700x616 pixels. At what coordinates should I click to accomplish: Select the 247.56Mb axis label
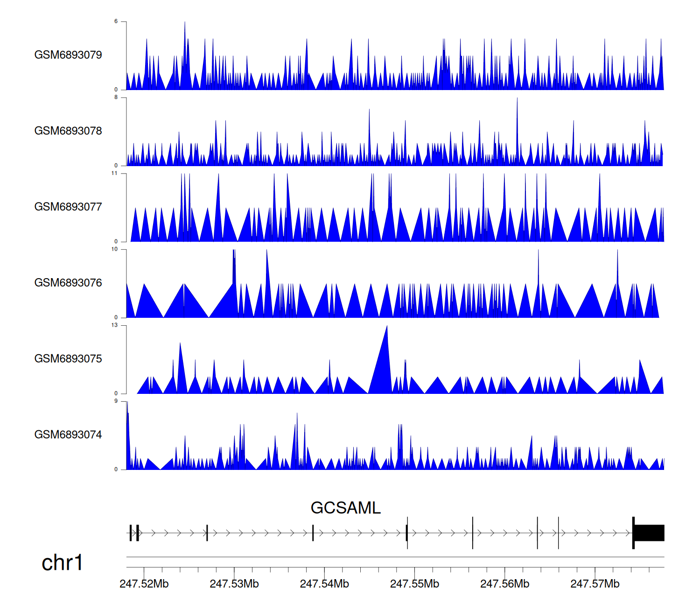click(504, 584)
